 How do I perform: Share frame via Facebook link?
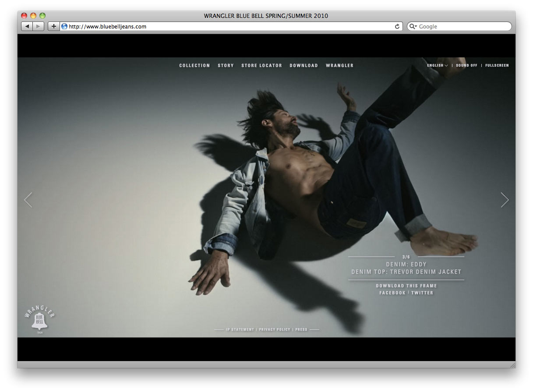tap(392, 293)
